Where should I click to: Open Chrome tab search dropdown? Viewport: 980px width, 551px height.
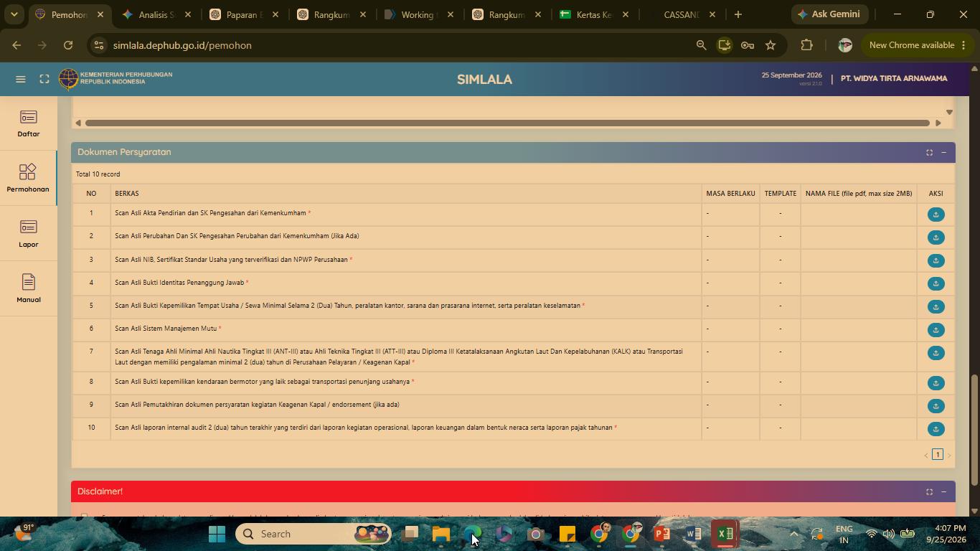tap(14, 14)
